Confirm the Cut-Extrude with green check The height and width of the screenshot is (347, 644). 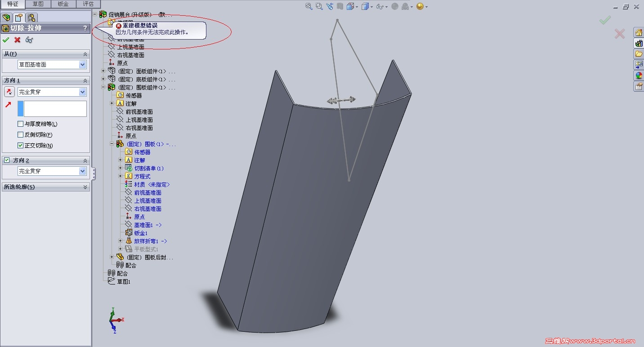(6, 40)
